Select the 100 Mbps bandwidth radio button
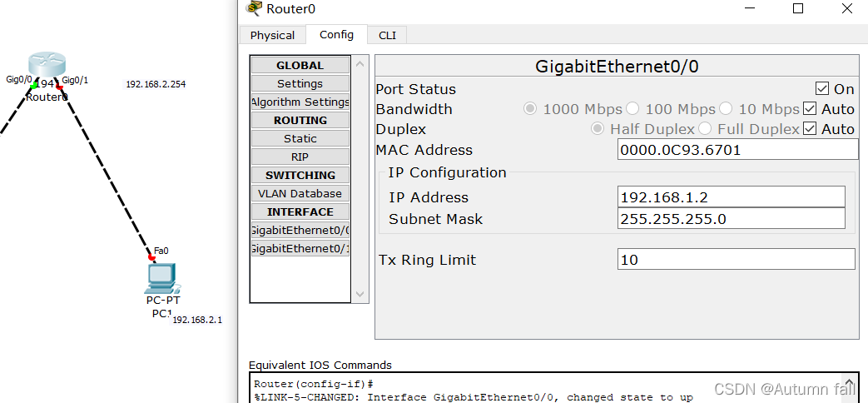Viewport: 868px width, 403px height. [x=633, y=109]
